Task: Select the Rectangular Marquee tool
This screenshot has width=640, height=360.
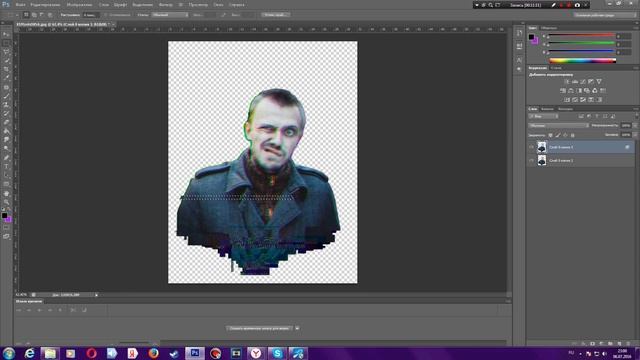Action: point(6,43)
